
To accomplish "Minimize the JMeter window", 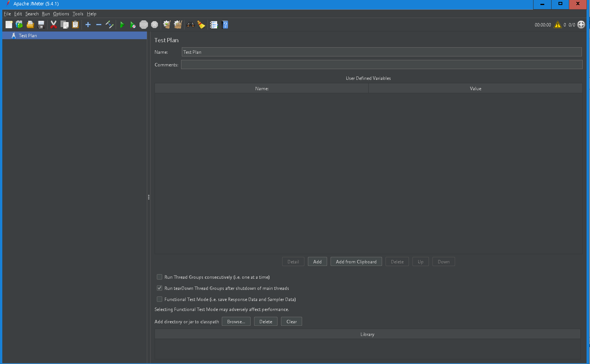I will [542, 4].
